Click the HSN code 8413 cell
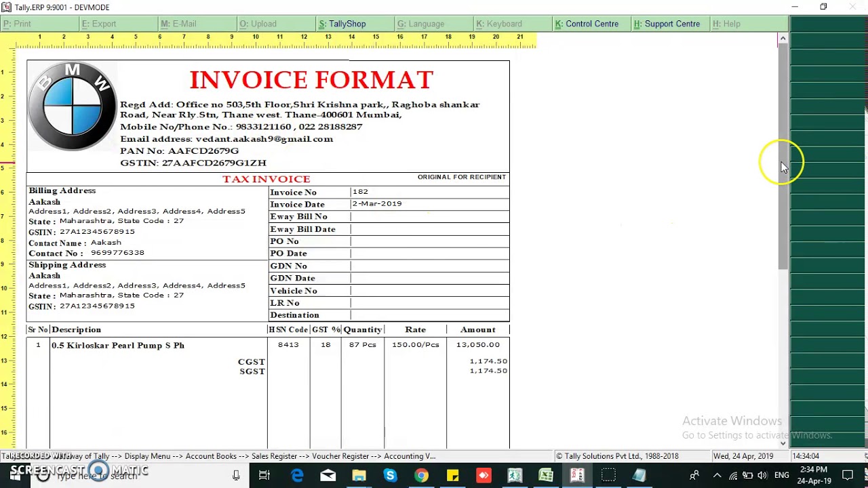The width and height of the screenshot is (868, 488). pyautogui.click(x=288, y=344)
